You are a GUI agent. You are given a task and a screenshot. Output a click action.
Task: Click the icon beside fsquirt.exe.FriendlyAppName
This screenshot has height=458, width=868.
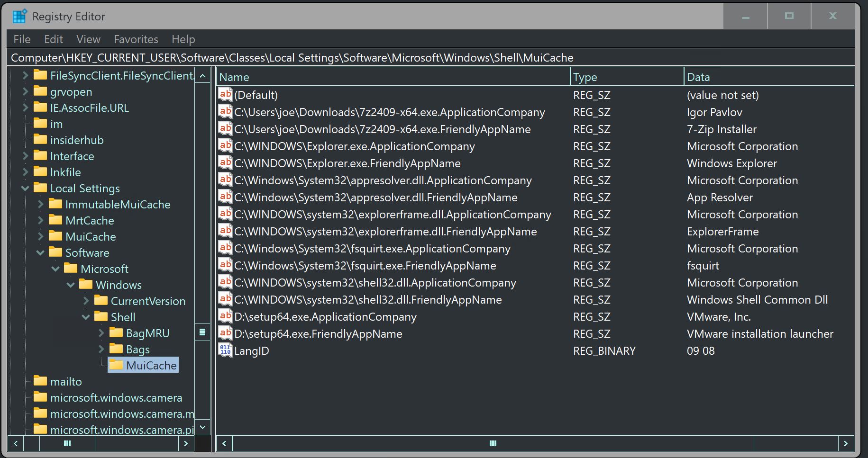[225, 265]
